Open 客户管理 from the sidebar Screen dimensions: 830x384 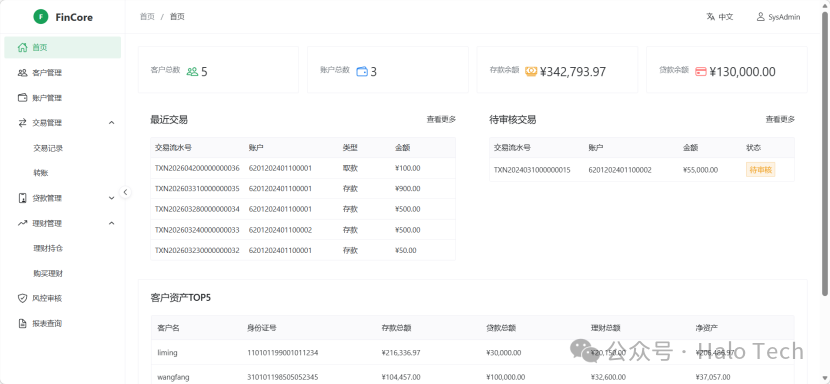pos(62,73)
